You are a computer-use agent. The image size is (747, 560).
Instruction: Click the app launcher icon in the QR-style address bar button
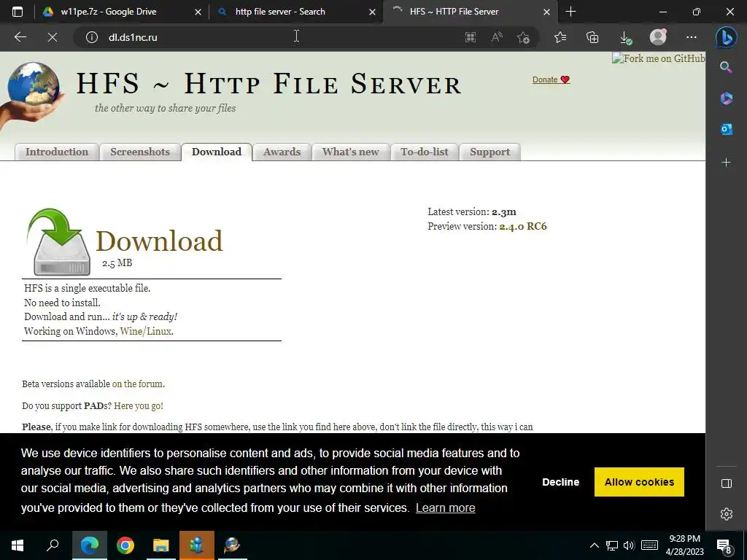pos(471,37)
